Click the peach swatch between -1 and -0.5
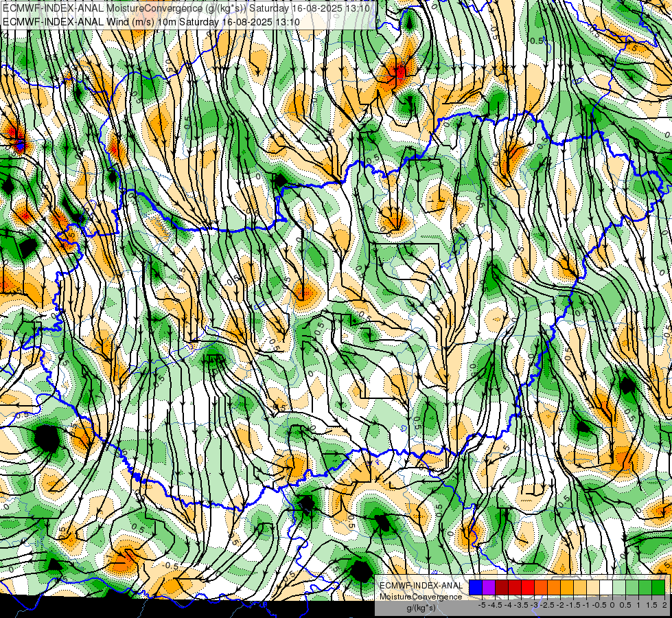672x618 pixels. [x=593, y=587]
